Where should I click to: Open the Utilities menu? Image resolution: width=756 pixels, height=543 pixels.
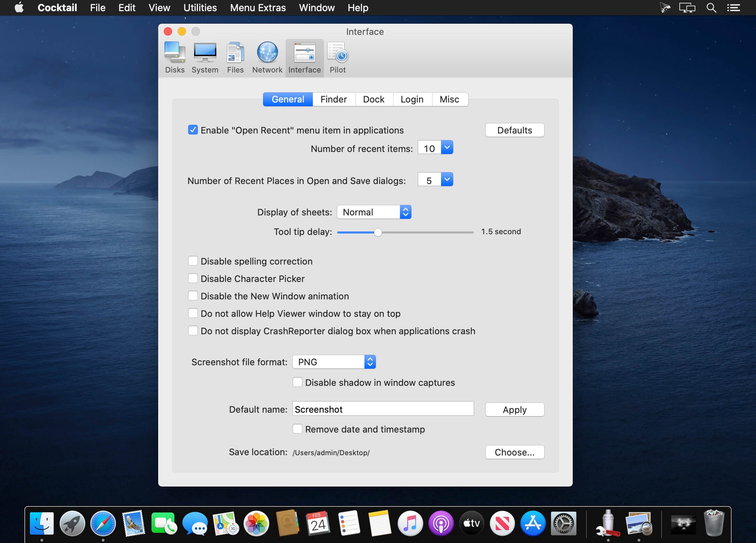(x=200, y=8)
